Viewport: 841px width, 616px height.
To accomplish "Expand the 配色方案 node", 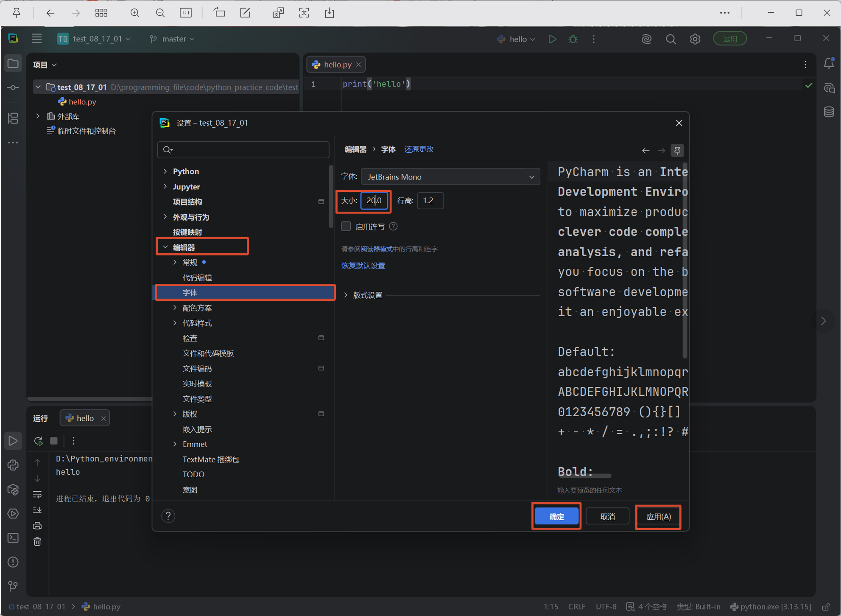I will [175, 308].
